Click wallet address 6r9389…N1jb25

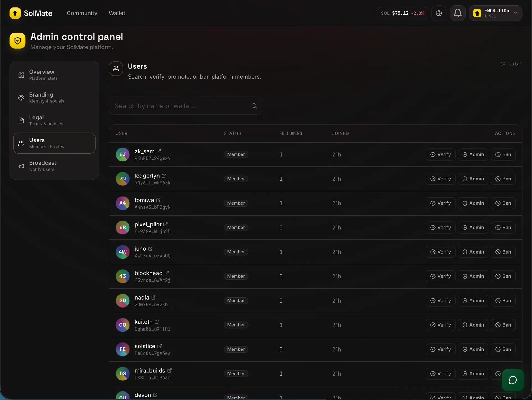[x=153, y=232]
